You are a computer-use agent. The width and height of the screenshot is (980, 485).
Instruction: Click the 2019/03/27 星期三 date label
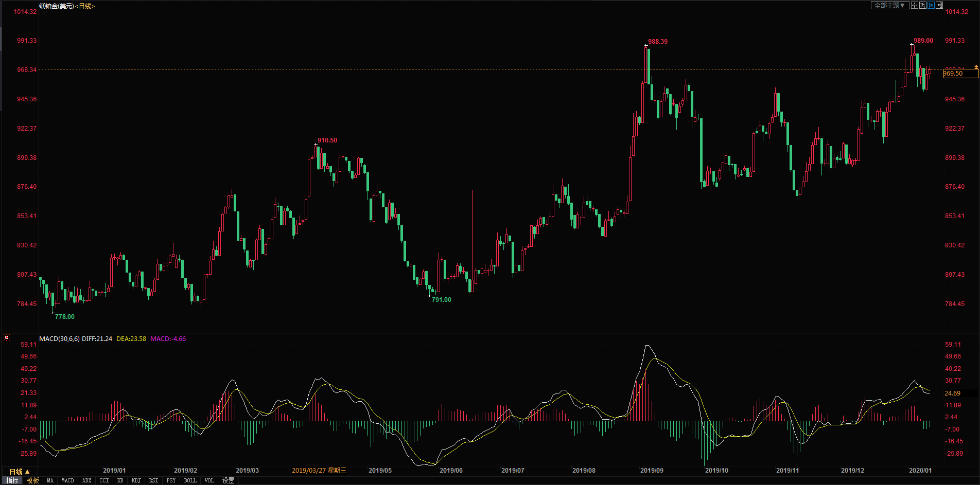coord(319,471)
